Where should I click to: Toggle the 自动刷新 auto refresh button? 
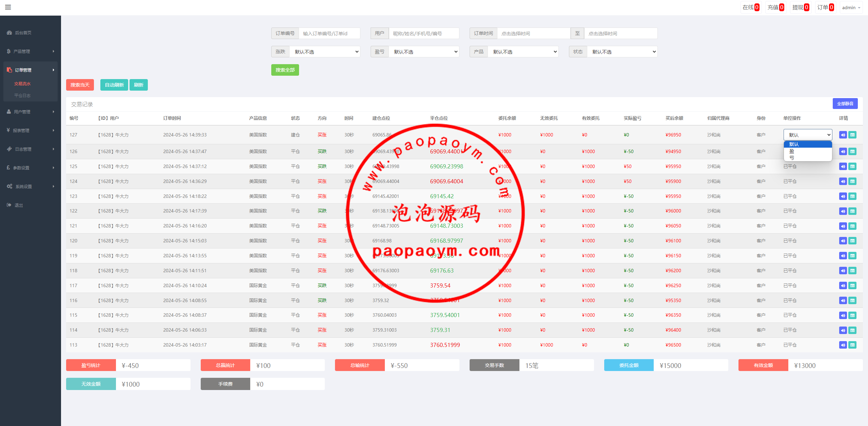114,85
